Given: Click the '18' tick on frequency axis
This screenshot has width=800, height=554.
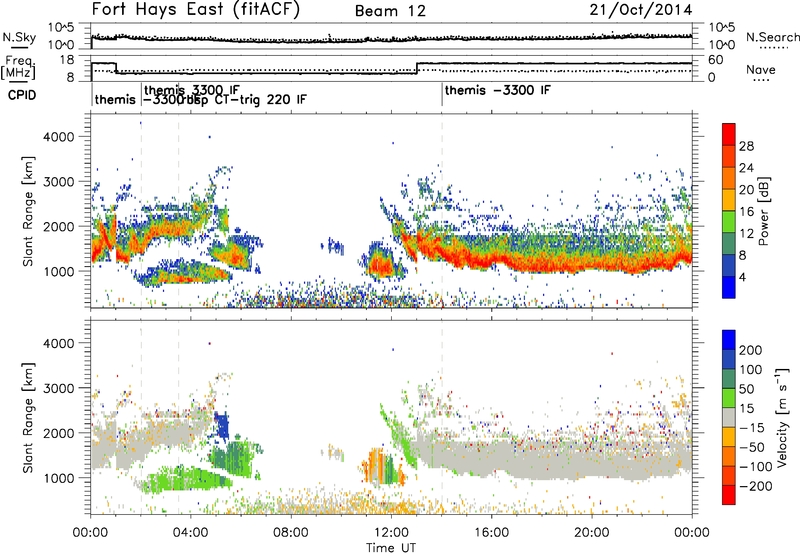Looking at the screenshot, I should click(67, 60).
